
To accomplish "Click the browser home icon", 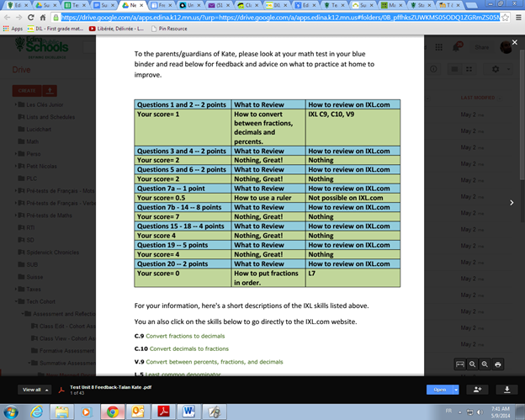I will 43,18.
